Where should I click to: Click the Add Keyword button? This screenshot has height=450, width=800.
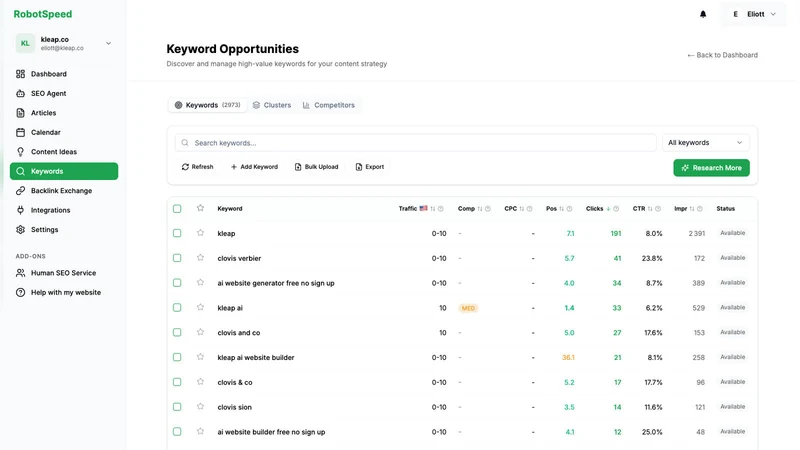[254, 167]
